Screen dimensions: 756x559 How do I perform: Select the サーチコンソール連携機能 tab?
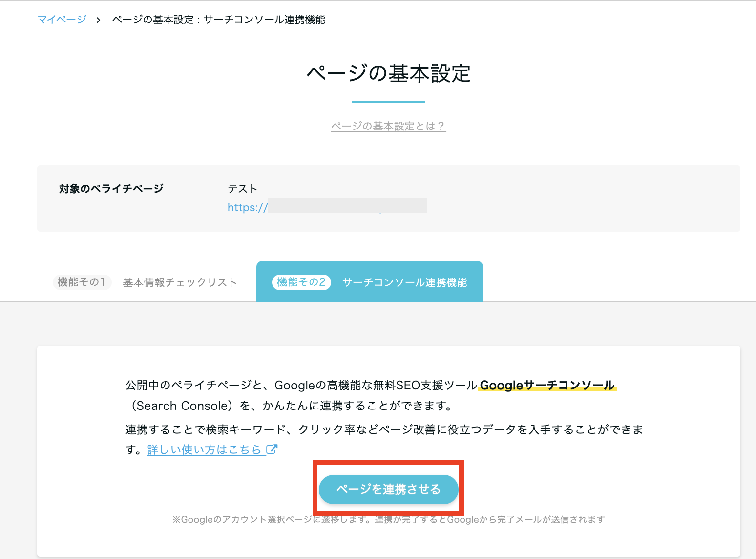tap(370, 282)
